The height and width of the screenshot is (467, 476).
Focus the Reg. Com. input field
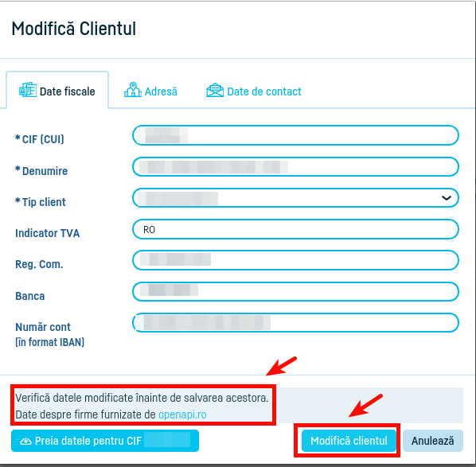295,260
